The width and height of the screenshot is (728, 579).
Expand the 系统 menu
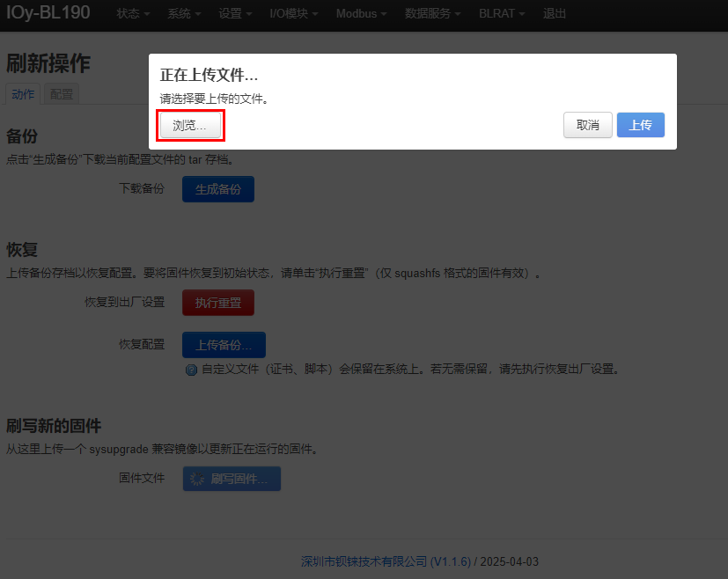tap(184, 14)
